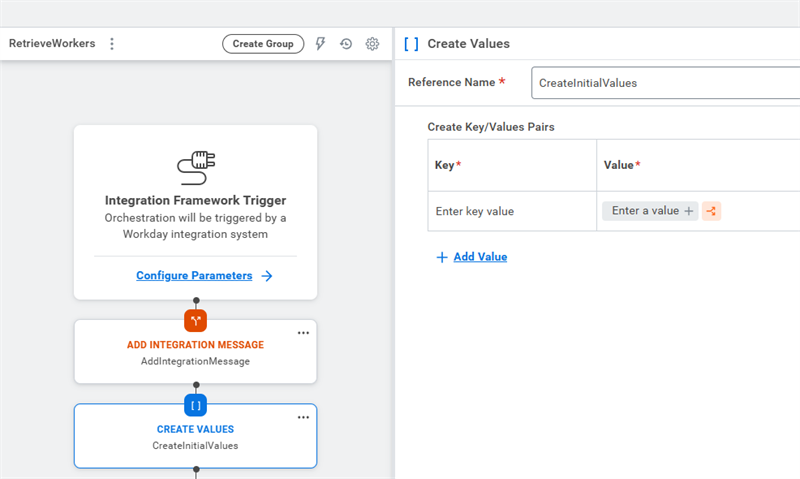Click the plus icon beside Add Value
The width and height of the screenshot is (800, 479).
[x=442, y=257]
